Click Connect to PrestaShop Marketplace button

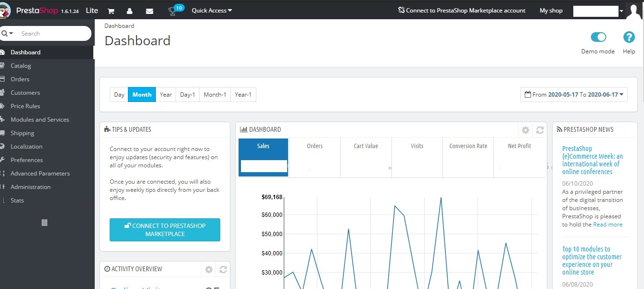coord(164,230)
